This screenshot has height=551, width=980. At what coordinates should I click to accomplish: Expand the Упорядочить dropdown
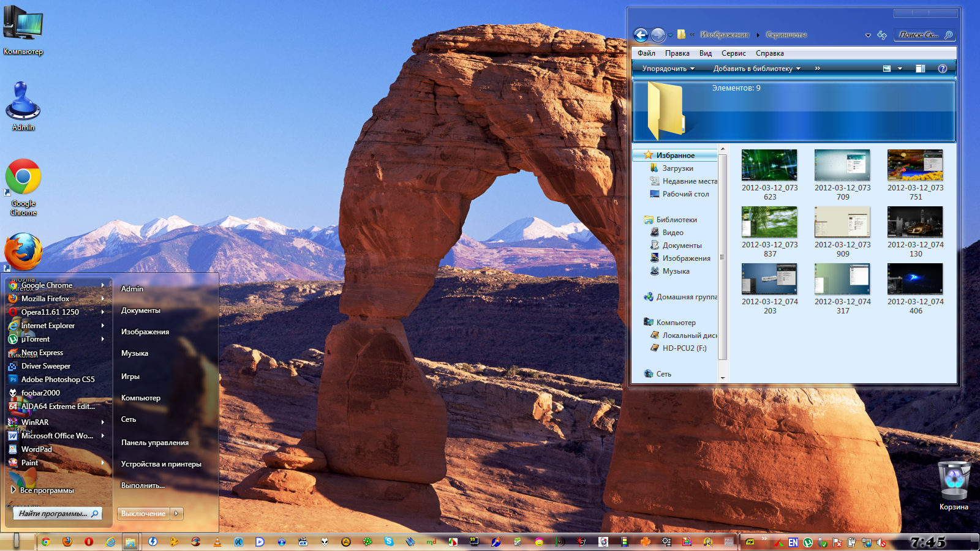668,69
